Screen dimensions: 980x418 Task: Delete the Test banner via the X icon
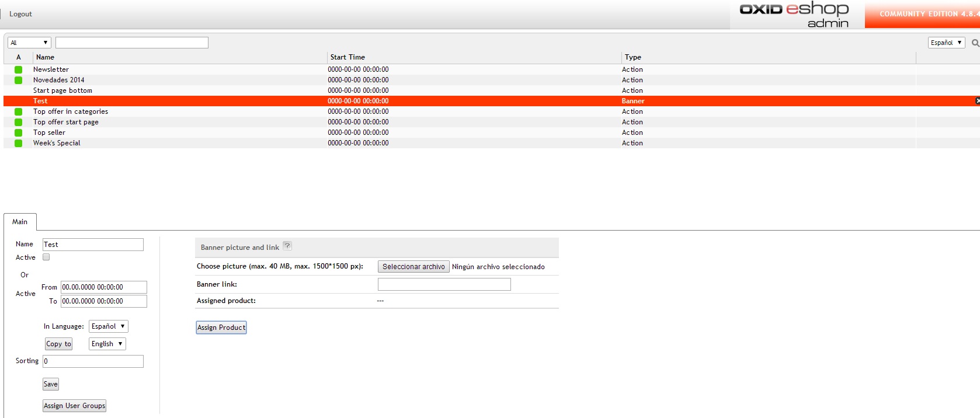pos(977,101)
